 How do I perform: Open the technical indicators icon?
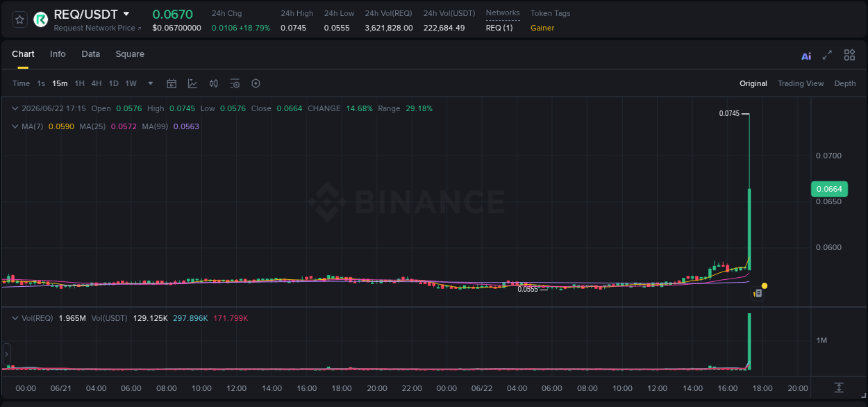192,83
